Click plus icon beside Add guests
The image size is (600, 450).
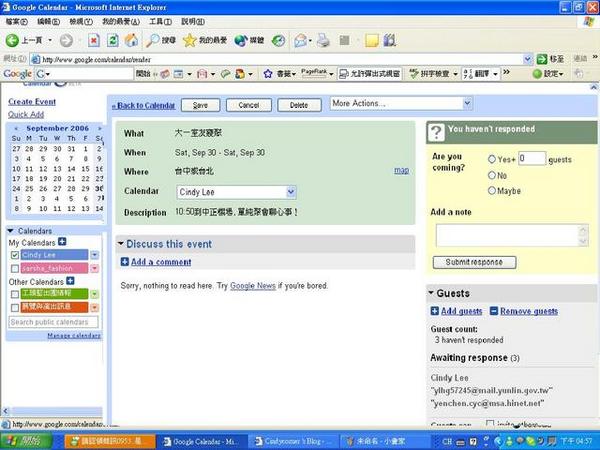point(435,311)
